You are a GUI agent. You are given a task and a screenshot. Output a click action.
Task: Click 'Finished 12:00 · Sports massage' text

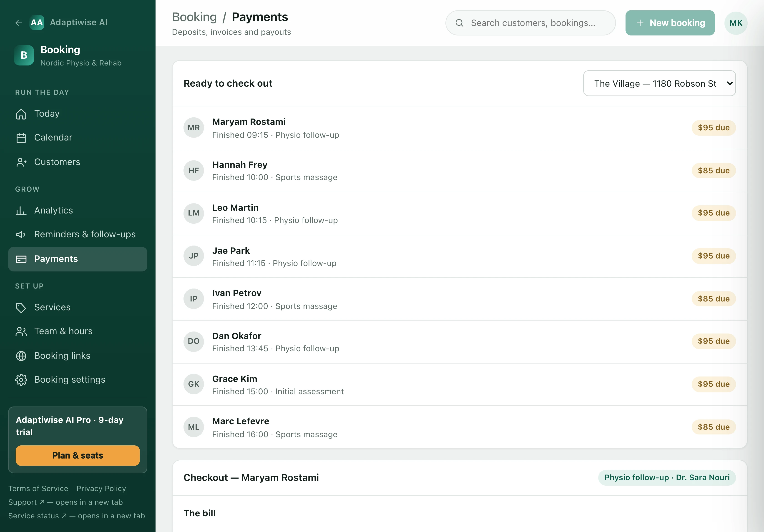click(274, 306)
